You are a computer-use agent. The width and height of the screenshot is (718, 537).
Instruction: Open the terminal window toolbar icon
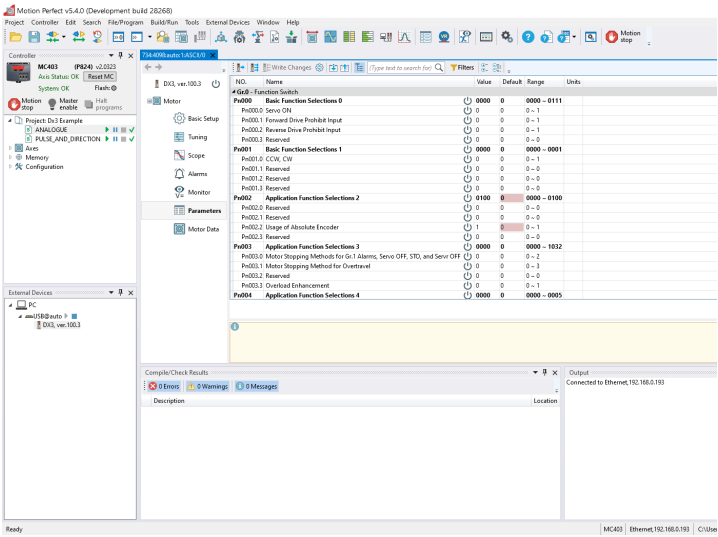pyautogui.click(x=119, y=37)
